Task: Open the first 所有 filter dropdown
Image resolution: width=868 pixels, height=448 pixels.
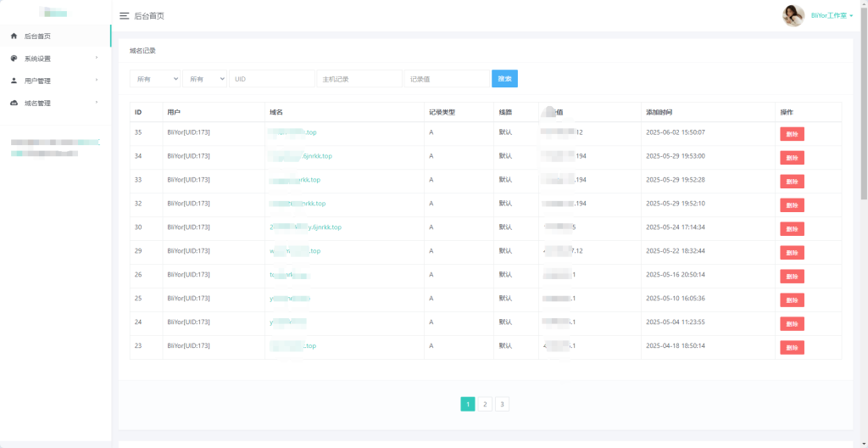Action: coord(155,79)
